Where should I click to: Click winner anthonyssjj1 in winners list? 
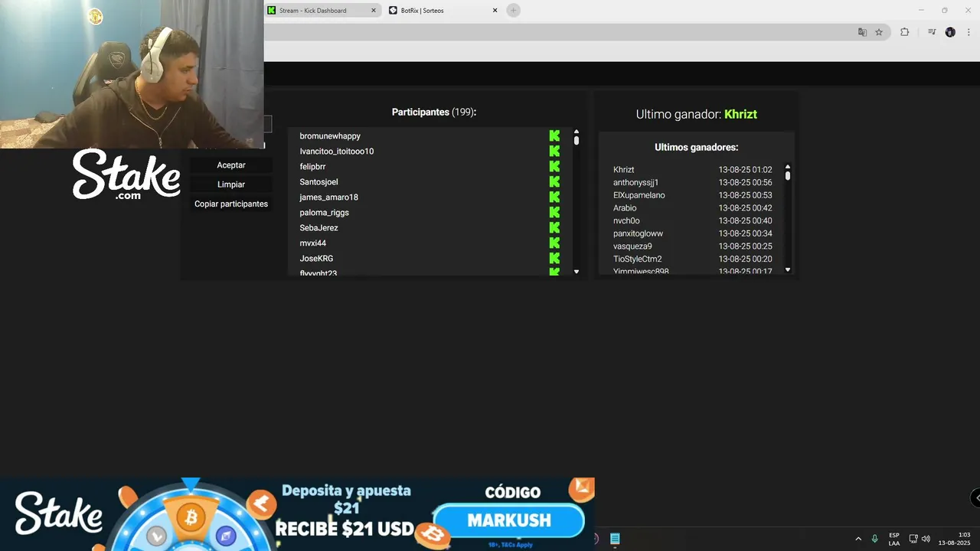[x=635, y=183]
